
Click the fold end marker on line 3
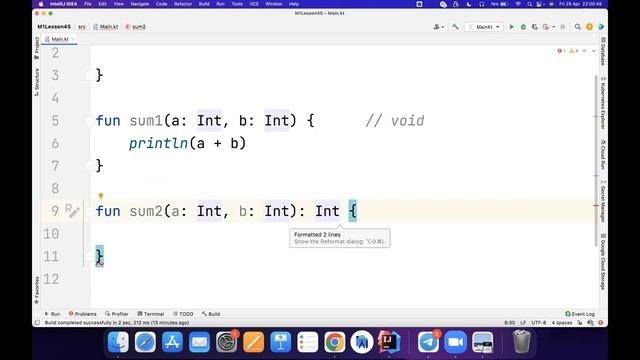pos(89,75)
